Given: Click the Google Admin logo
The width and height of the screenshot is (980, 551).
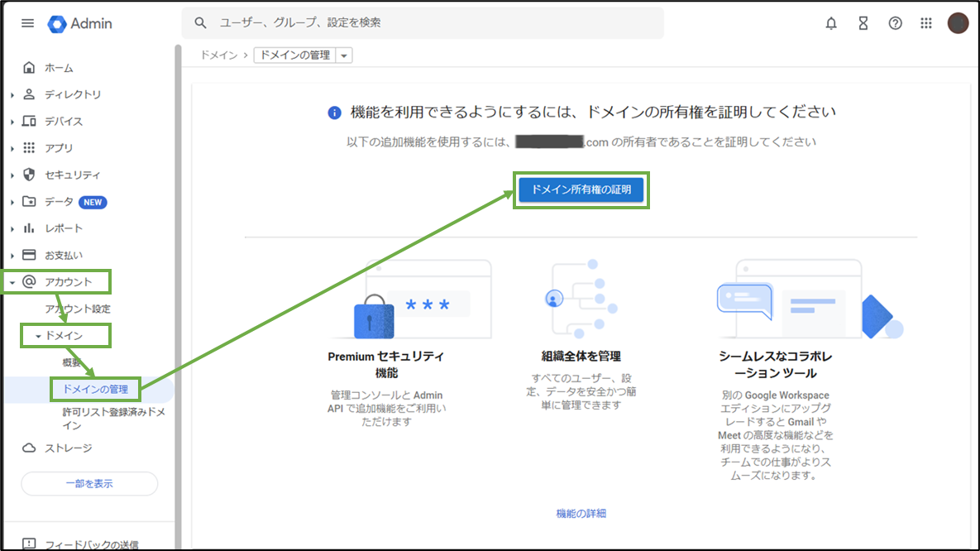Looking at the screenshot, I should [80, 24].
